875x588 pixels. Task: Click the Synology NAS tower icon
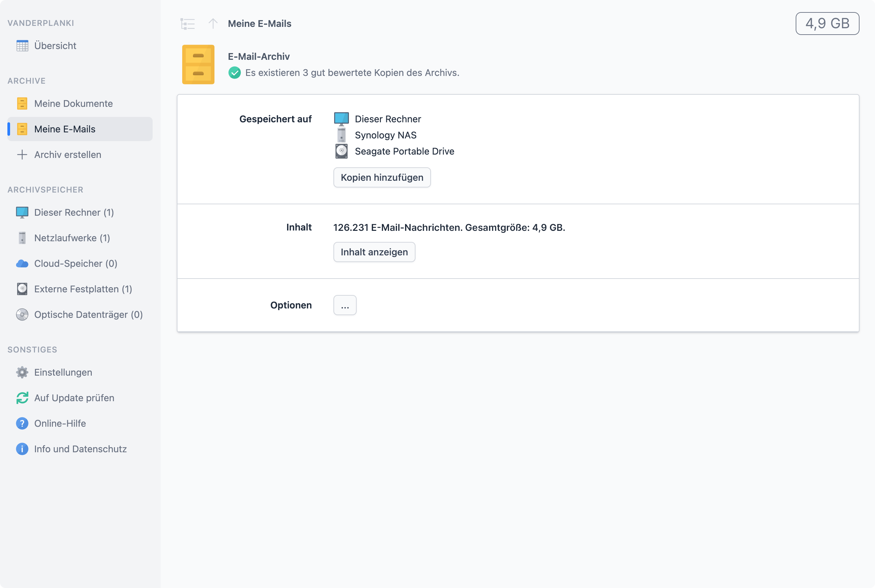(x=341, y=135)
